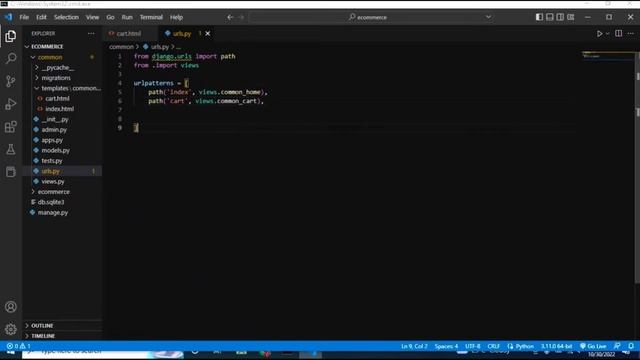Open __init__.py file
Screen dimensions: 640x360
pyautogui.click(x=55, y=119)
